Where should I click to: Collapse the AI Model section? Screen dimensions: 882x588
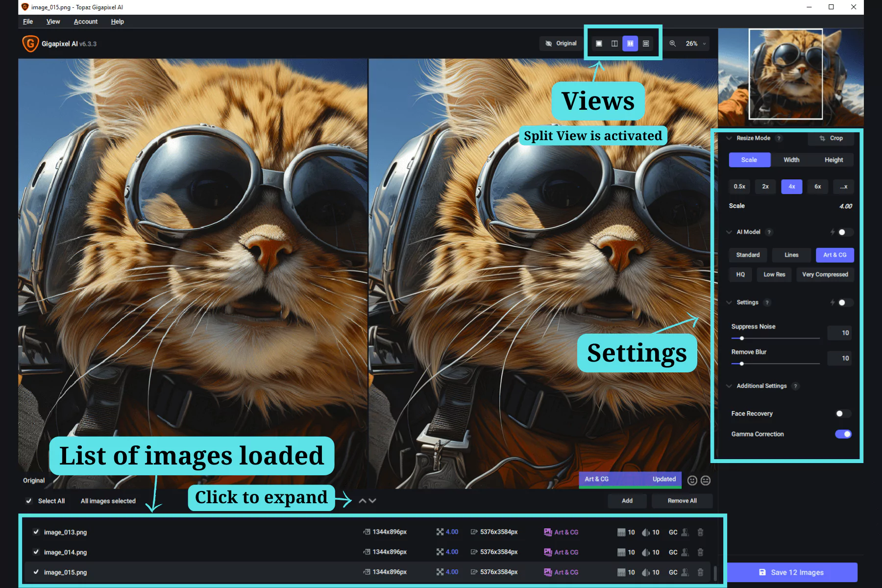coord(729,232)
